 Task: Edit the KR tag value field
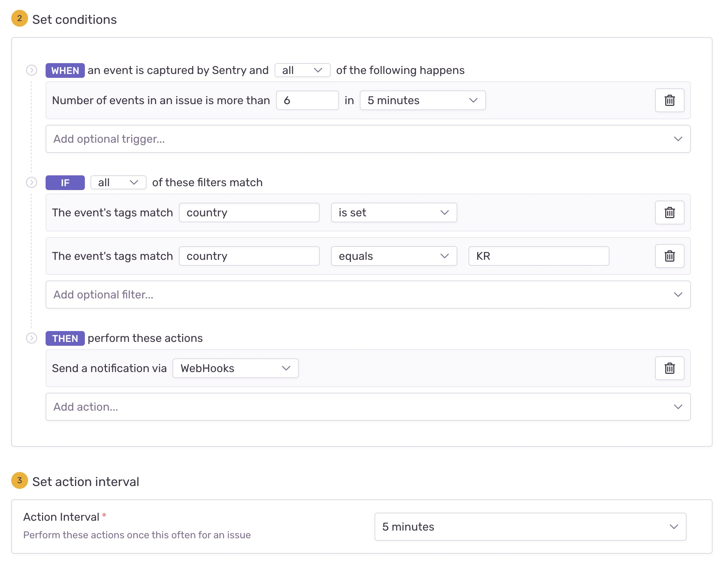tap(538, 256)
